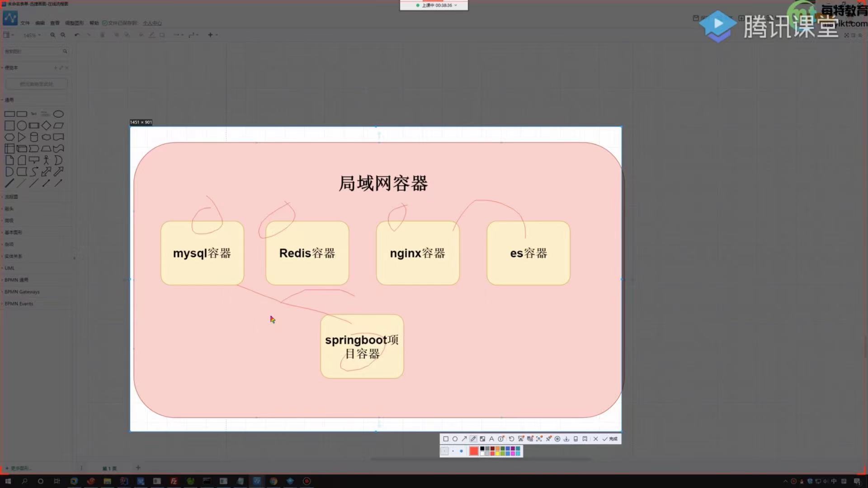
Task: Open the 145% zoom level dropdown
Action: coord(32,35)
